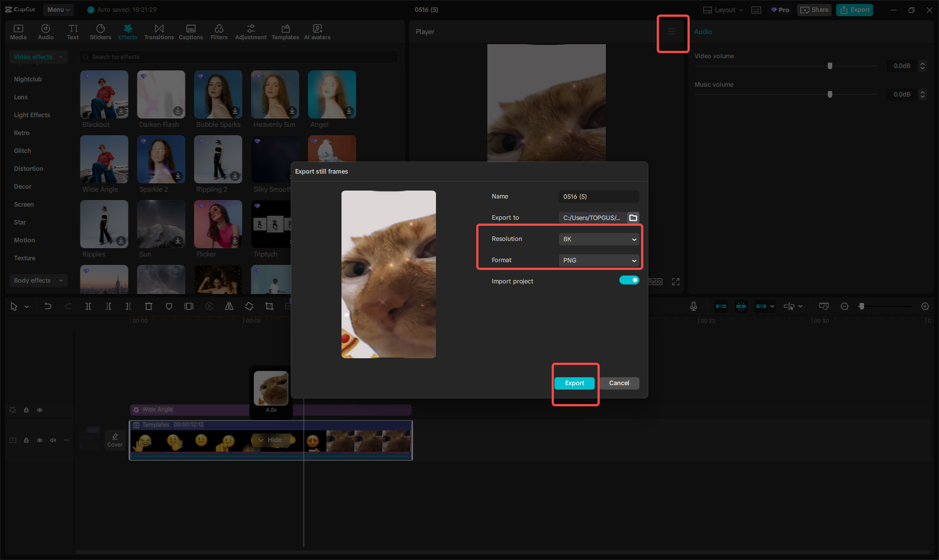Click the folder icon beside Export to path
The width and height of the screenshot is (939, 560).
coord(633,218)
